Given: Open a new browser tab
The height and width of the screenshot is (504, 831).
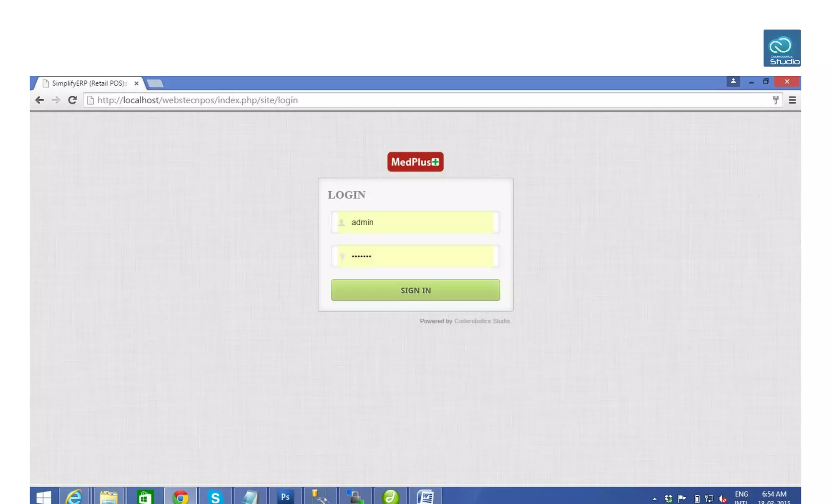Looking at the screenshot, I should [x=155, y=84].
